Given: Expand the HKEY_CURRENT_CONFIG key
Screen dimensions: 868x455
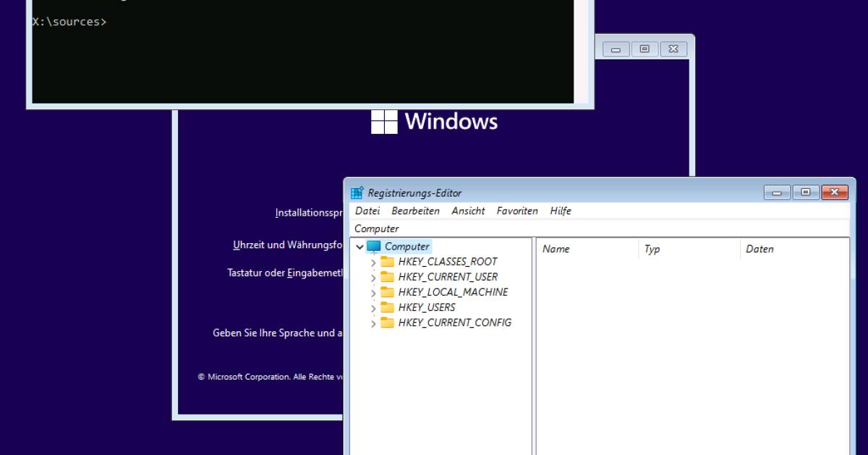Looking at the screenshot, I should (373, 323).
